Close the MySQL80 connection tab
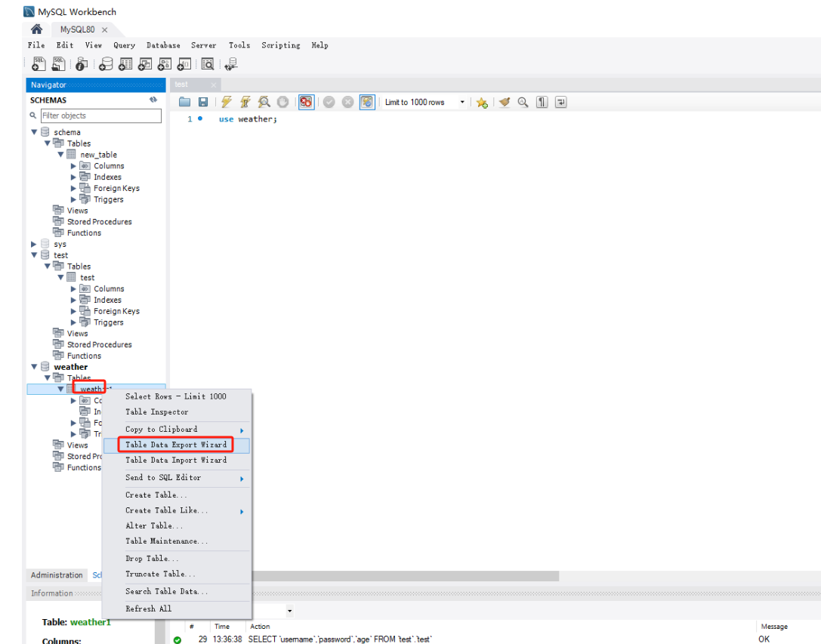This screenshot has height=644, width=821. pos(104,30)
